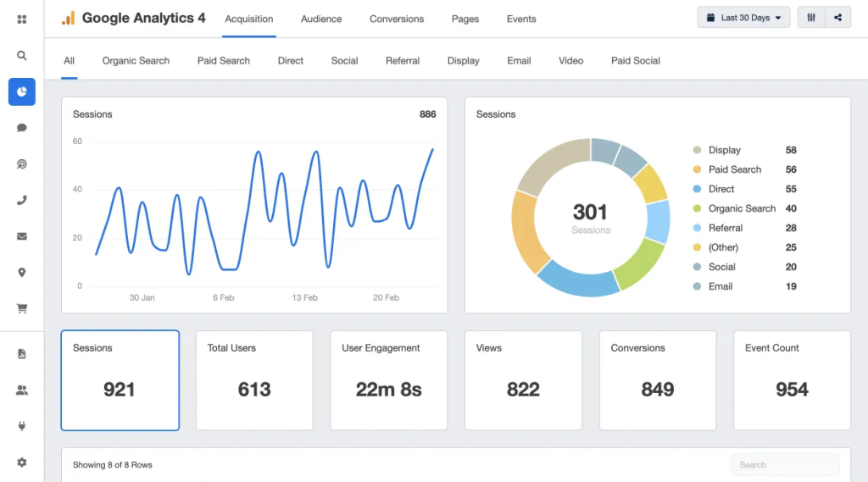Click the sessions line chart
This screenshot has width=868, height=482.
[x=264, y=213]
